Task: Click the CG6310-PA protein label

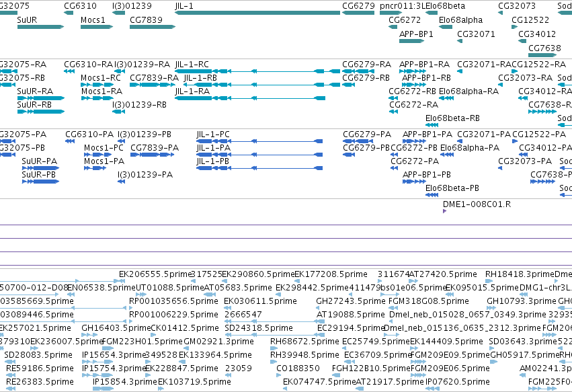Action: pos(89,134)
